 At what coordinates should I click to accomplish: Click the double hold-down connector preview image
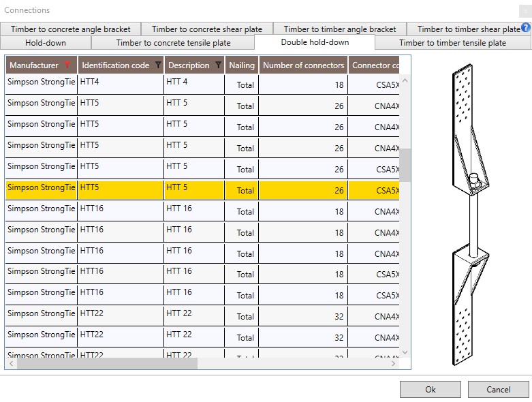pos(471,215)
